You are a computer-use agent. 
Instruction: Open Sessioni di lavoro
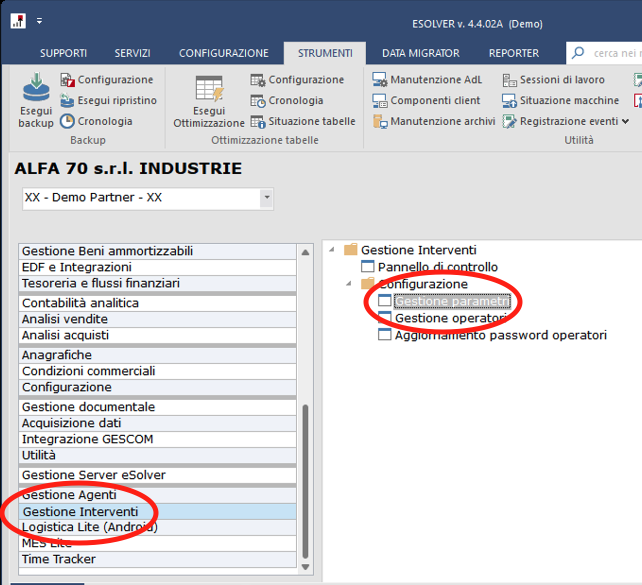tap(553, 79)
